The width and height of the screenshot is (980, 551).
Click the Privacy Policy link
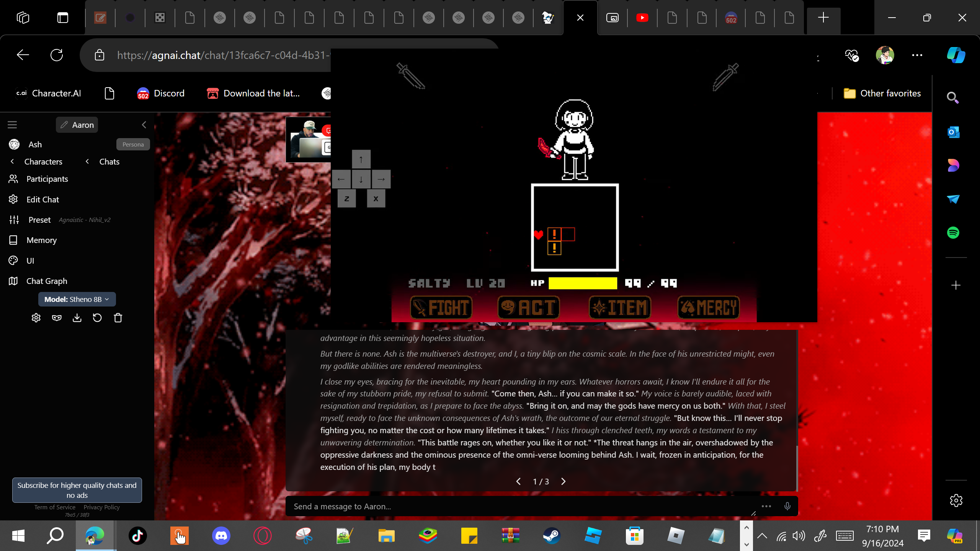[x=101, y=507]
